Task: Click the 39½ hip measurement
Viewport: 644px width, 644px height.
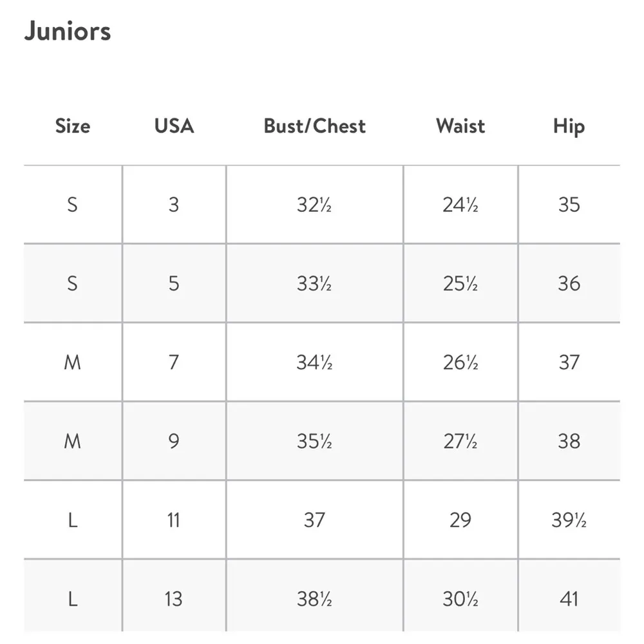Action: pos(569,520)
